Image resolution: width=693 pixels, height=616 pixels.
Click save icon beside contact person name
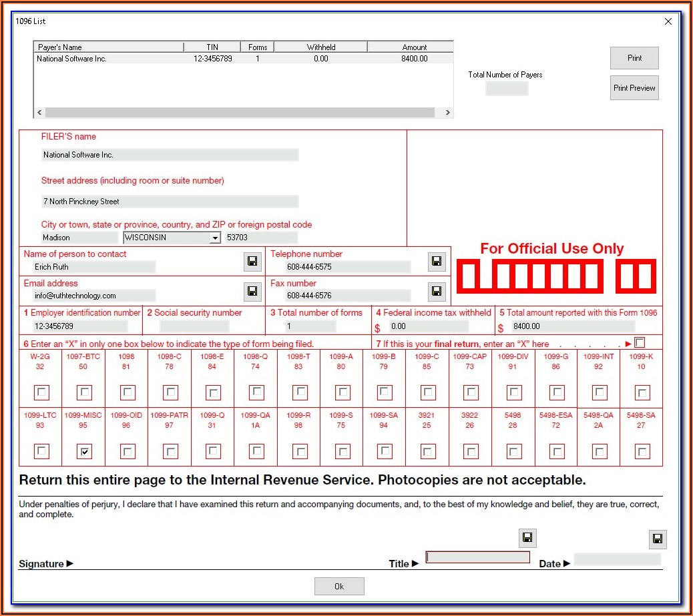[252, 262]
